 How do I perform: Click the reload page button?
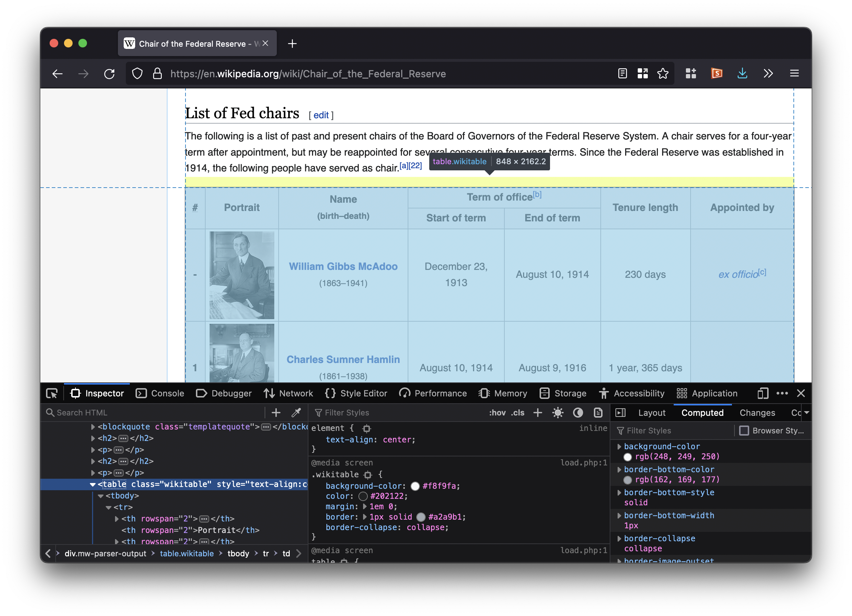[109, 74]
